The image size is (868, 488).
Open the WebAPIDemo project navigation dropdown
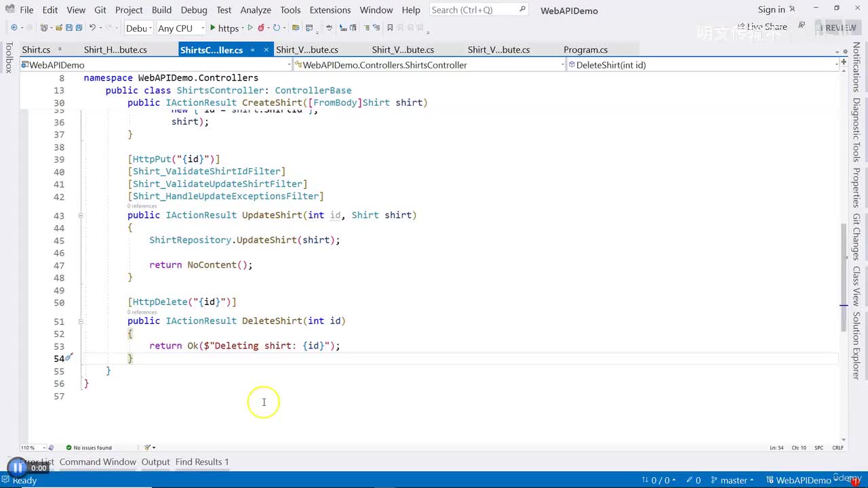click(156, 65)
